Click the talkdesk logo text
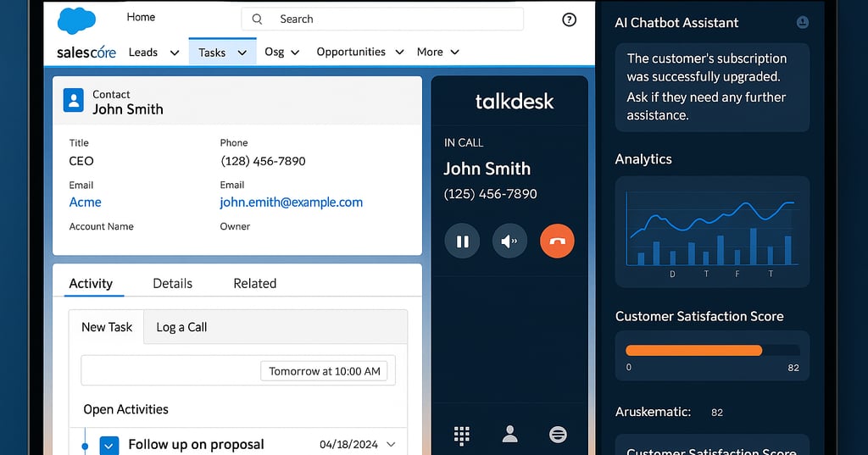 coord(515,102)
